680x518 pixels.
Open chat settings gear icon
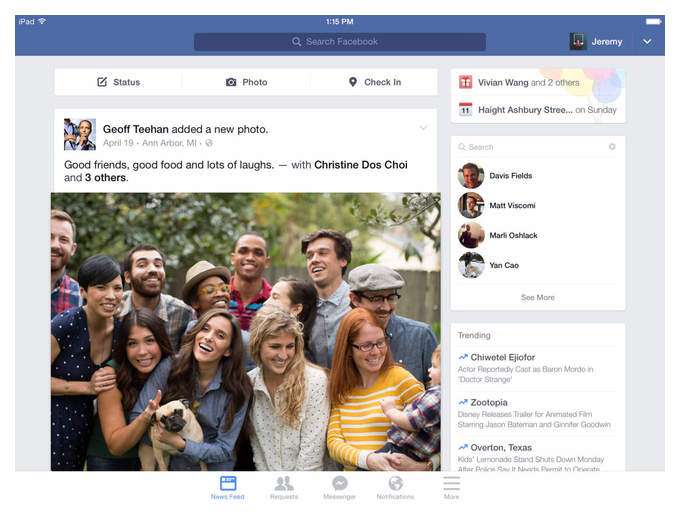click(x=612, y=147)
